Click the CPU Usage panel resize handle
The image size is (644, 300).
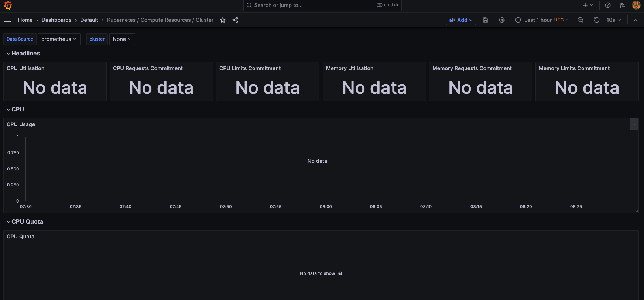point(637,211)
